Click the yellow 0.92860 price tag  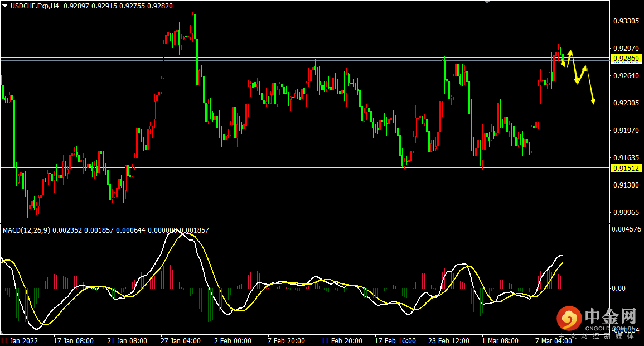click(626, 59)
